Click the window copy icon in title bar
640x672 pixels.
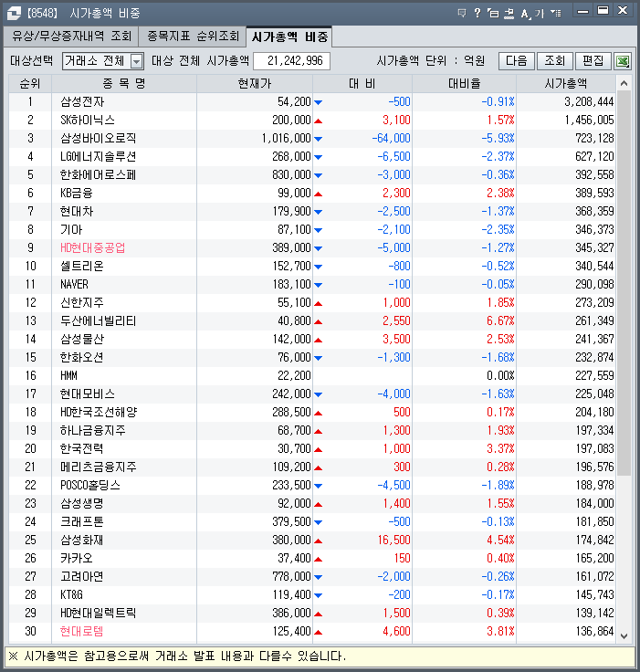[x=493, y=14]
